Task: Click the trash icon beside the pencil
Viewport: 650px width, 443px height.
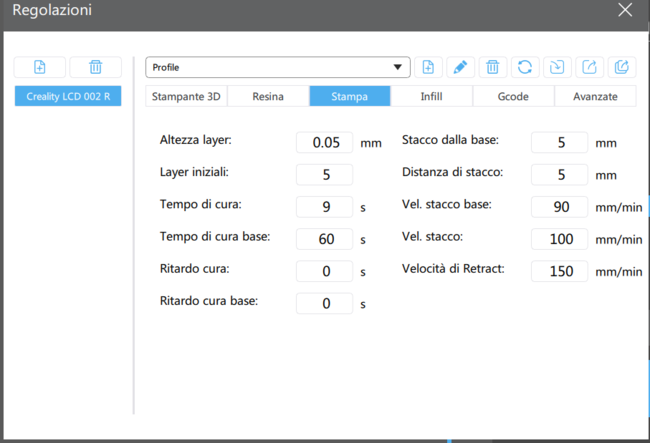Action: 492,67
